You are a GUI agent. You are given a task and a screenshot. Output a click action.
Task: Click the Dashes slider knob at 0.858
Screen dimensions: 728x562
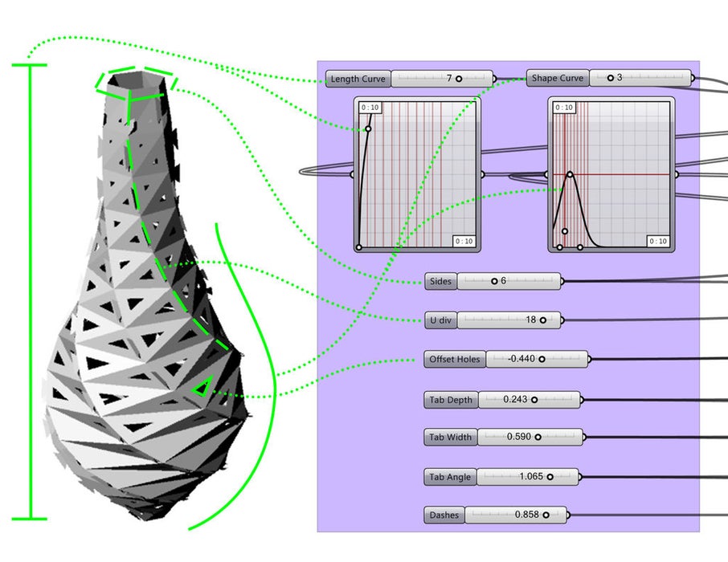pos(546,515)
